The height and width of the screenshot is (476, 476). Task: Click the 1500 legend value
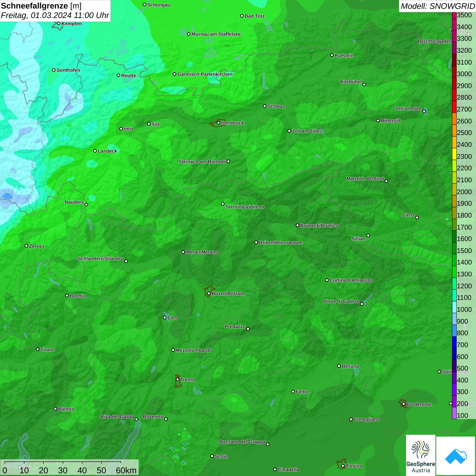coord(464,251)
